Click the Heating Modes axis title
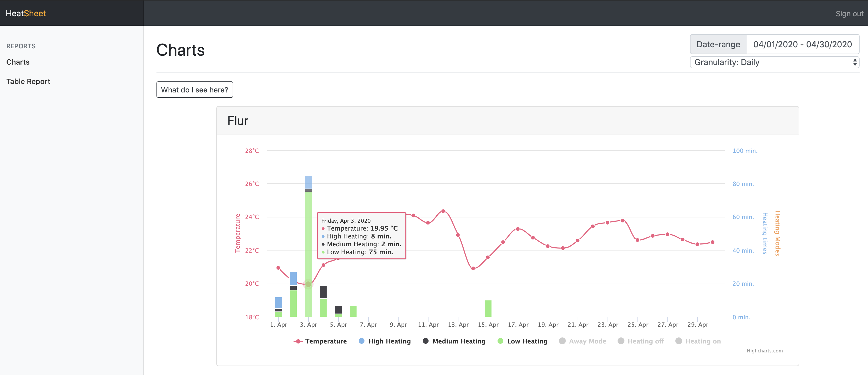This screenshot has width=868, height=375. tap(778, 233)
